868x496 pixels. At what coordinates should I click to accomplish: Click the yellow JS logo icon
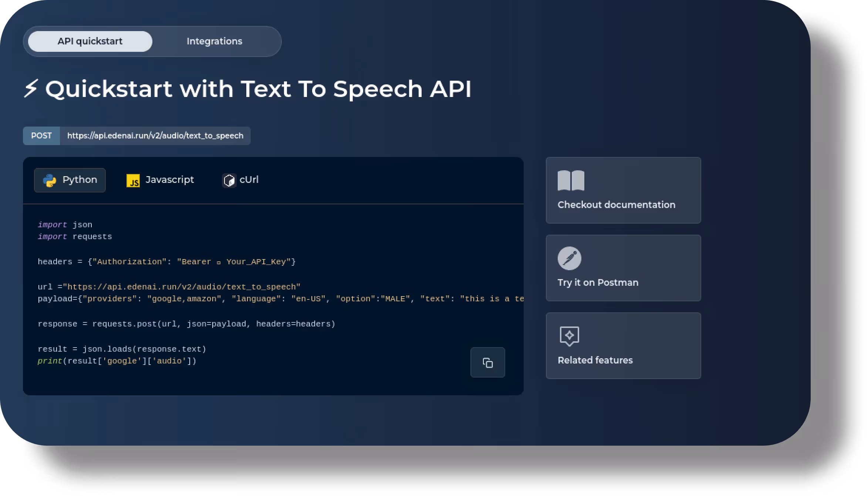(133, 181)
